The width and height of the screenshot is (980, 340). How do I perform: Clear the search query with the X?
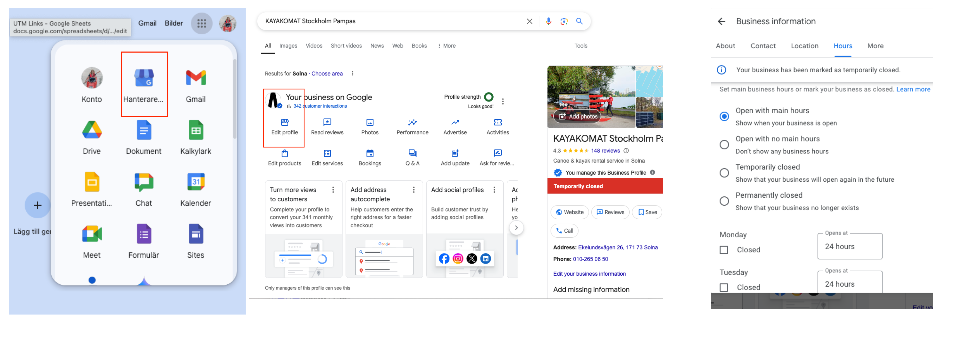tap(529, 21)
